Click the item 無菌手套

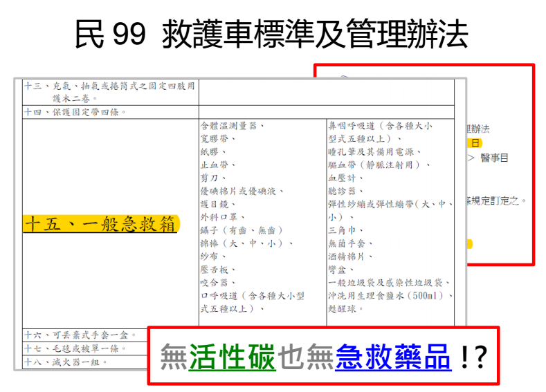point(347,243)
